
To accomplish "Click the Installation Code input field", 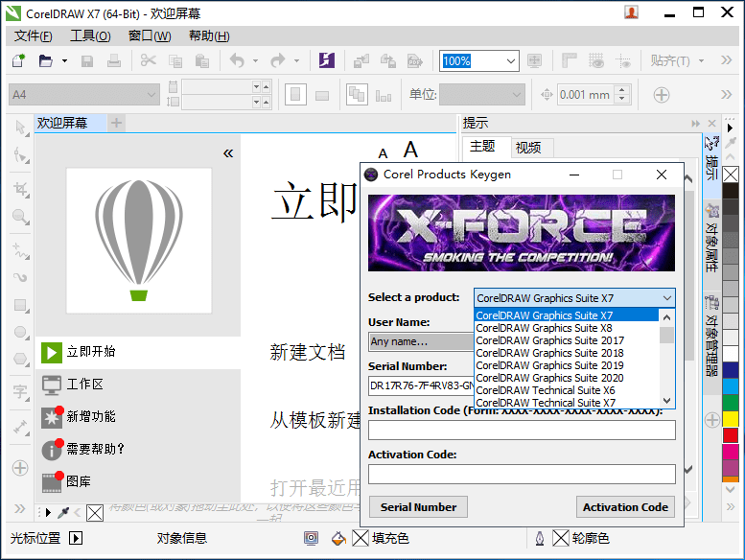I will pyautogui.click(x=522, y=431).
